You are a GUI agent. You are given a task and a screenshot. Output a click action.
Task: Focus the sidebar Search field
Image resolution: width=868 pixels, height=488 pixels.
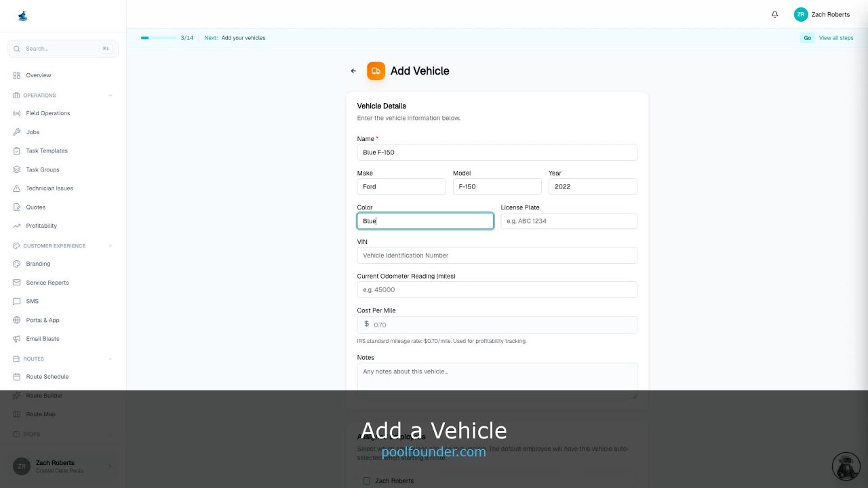[63, 49]
